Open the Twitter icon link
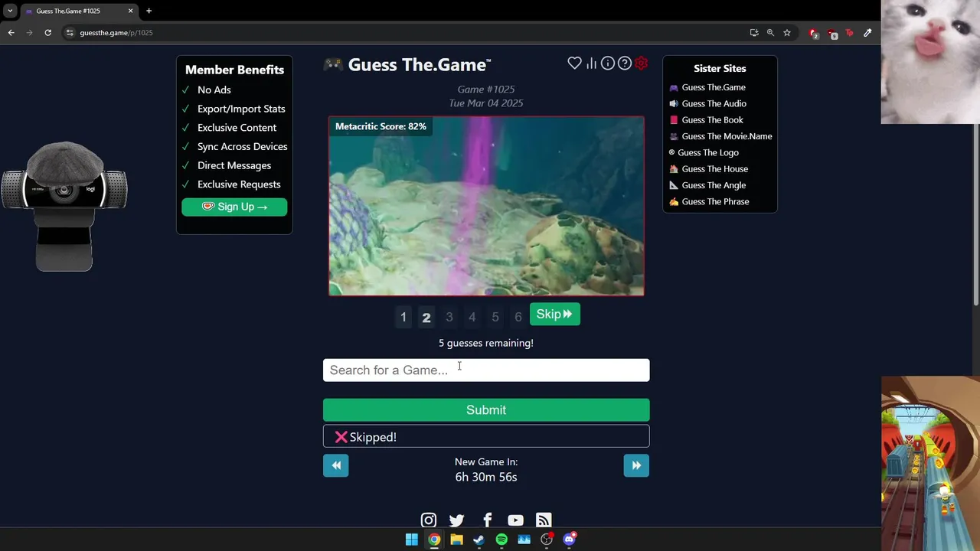This screenshot has height=551, width=980. coord(457,520)
